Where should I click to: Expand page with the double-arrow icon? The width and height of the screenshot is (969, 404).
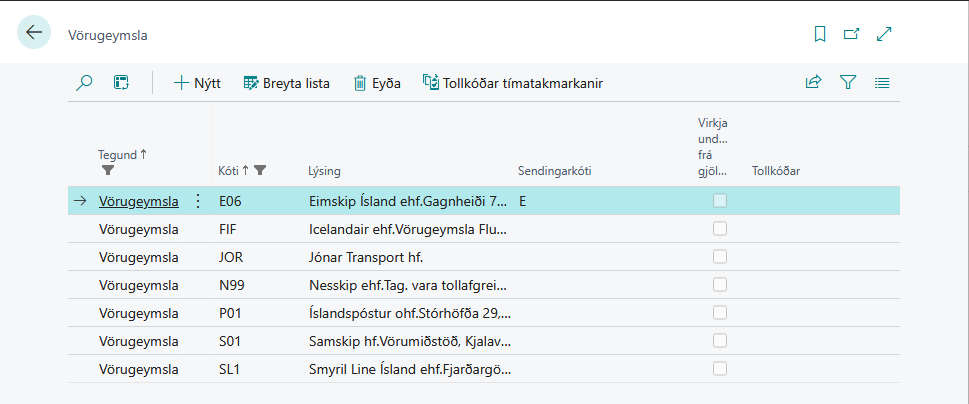point(884,34)
